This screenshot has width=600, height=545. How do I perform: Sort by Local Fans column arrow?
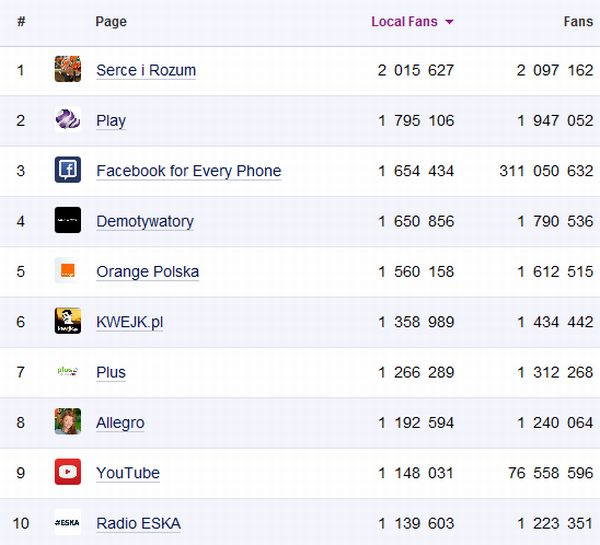point(449,22)
